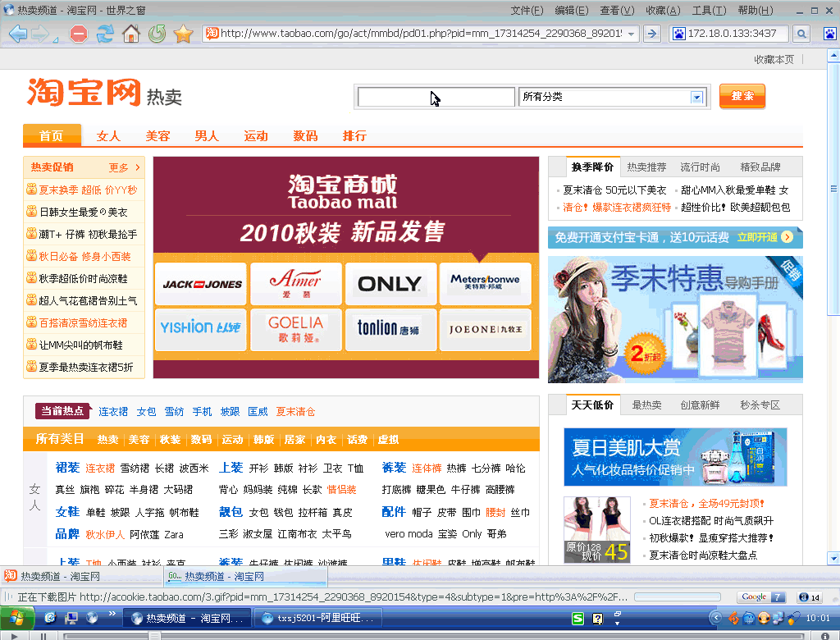This screenshot has height=640, width=840.
Task: Open the JACK JONES brand logo
Action: pyautogui.click(x=202, y=284)
